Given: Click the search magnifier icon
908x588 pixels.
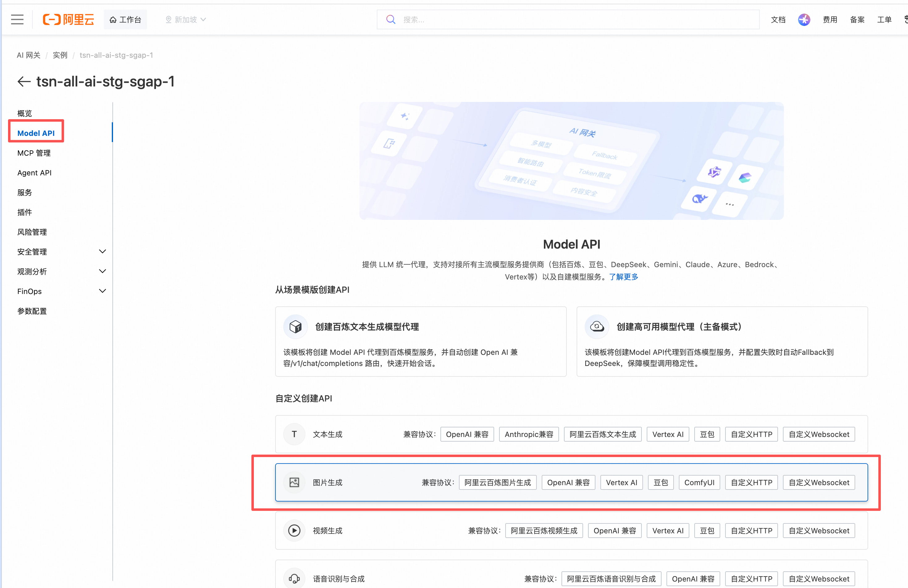Looking at the screenshot, I should click(390, 19).
